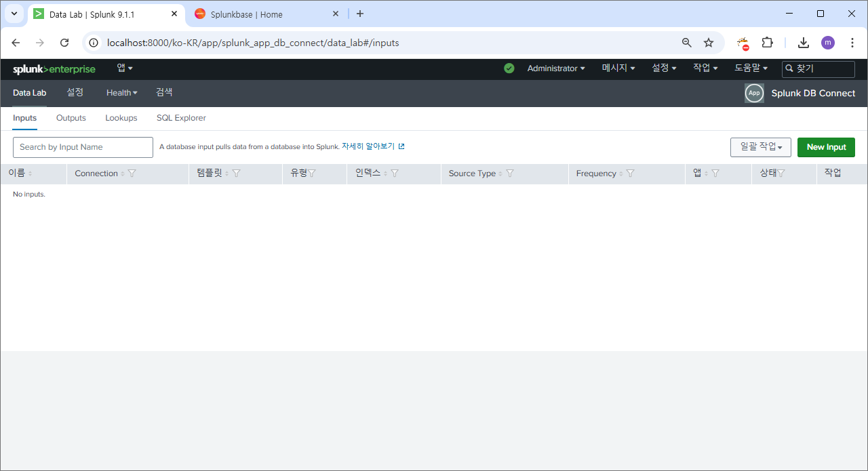Screen dimensions: 868x471
Task: Open the Chrome downloads icon
Action: 804,43
